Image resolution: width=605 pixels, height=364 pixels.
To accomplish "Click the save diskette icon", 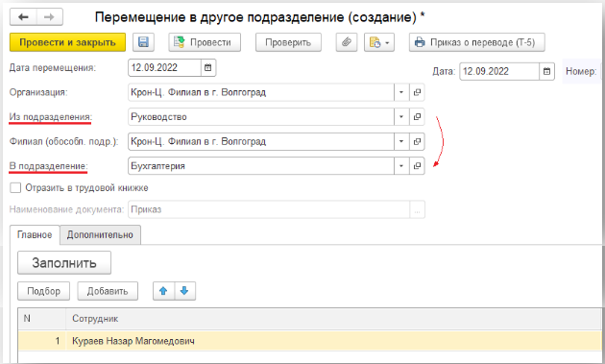I will point(143,42).
